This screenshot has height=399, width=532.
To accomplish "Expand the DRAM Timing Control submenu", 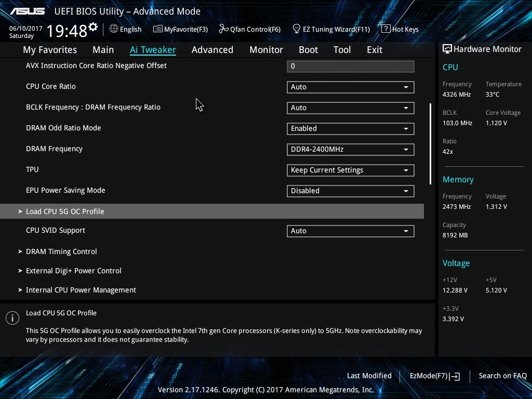I will click(61, 251).
